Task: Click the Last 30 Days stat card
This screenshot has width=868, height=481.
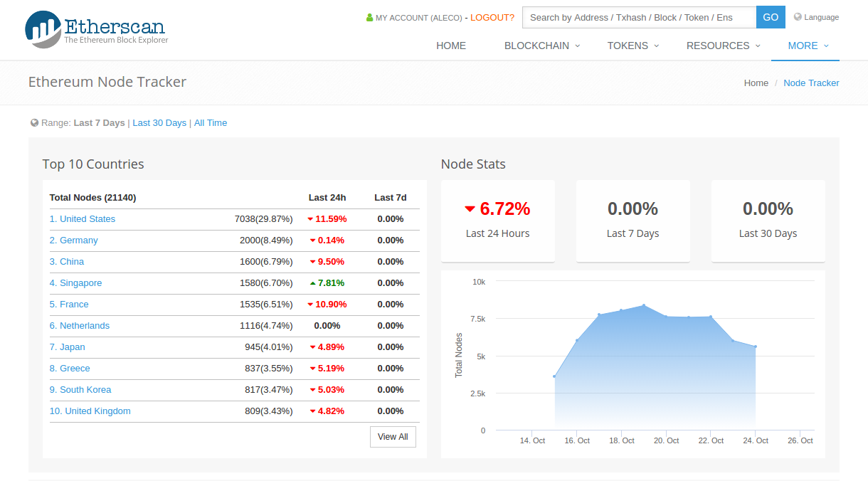Action: click(768, 221)
